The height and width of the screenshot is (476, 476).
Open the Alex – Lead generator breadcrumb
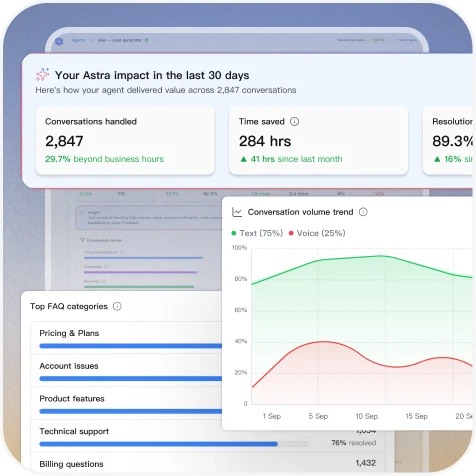(120, 40)
